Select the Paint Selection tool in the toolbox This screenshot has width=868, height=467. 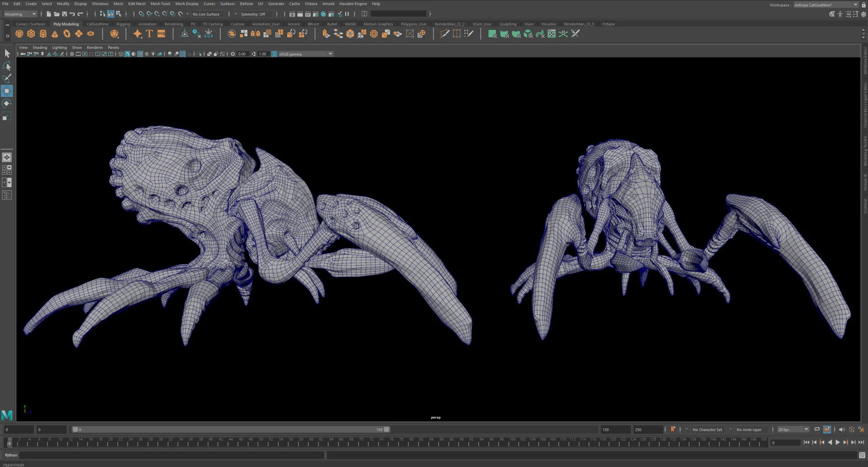(x=7, y=78)
